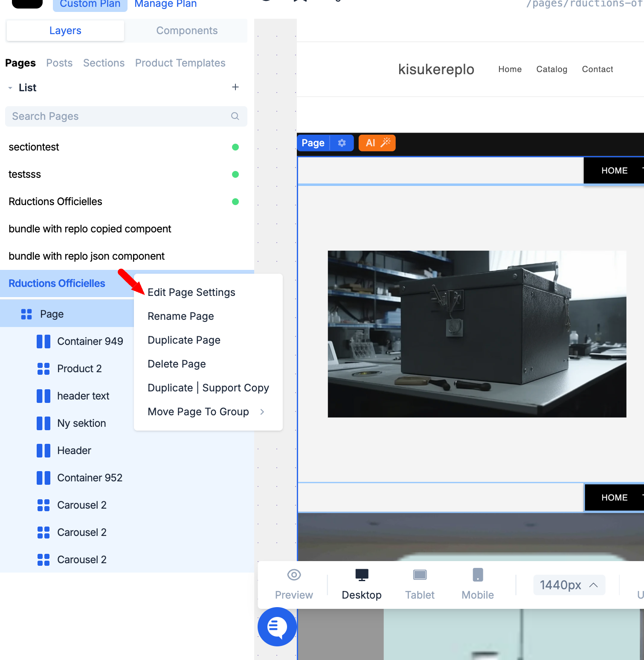644x660 pixels.
Task: Collapse the List group arrow
Action: [10, 88]
